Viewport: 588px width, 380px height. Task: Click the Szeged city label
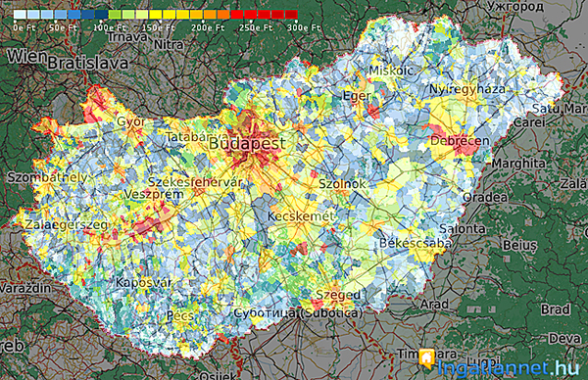[338, 296]
